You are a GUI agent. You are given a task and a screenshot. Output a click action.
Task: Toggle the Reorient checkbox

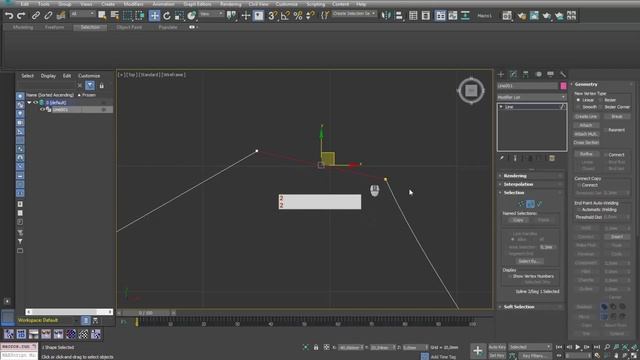click(605, 130)
